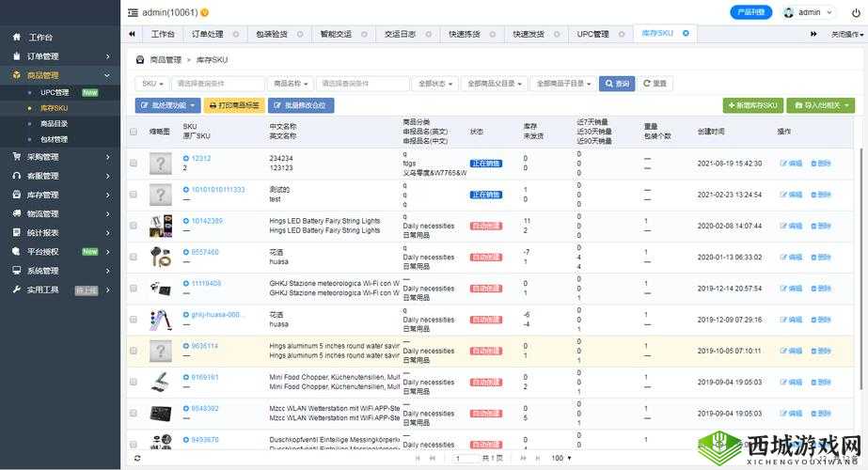868x470 pixels.
Task: Click the SKU search input field
Action: click(x=217, y=84)
